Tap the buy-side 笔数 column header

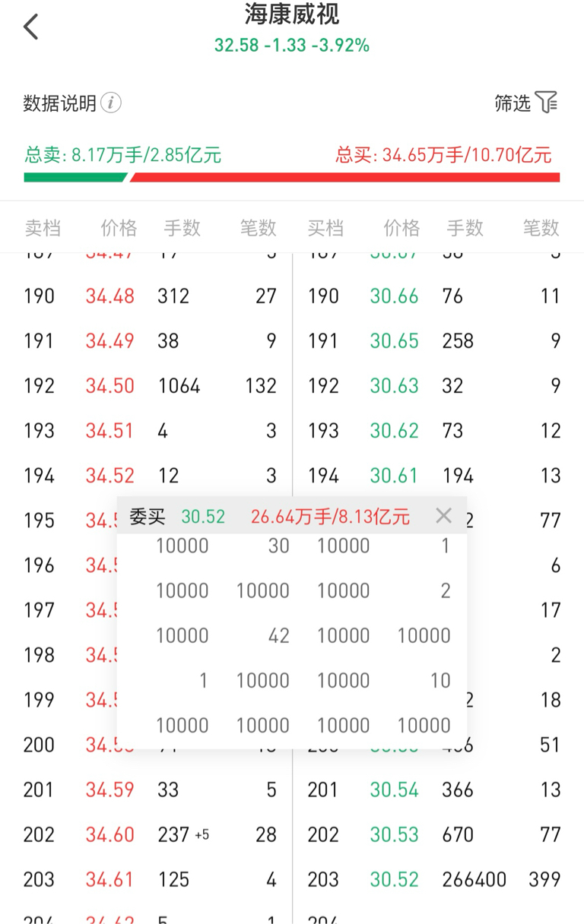(x=541, y=228)
